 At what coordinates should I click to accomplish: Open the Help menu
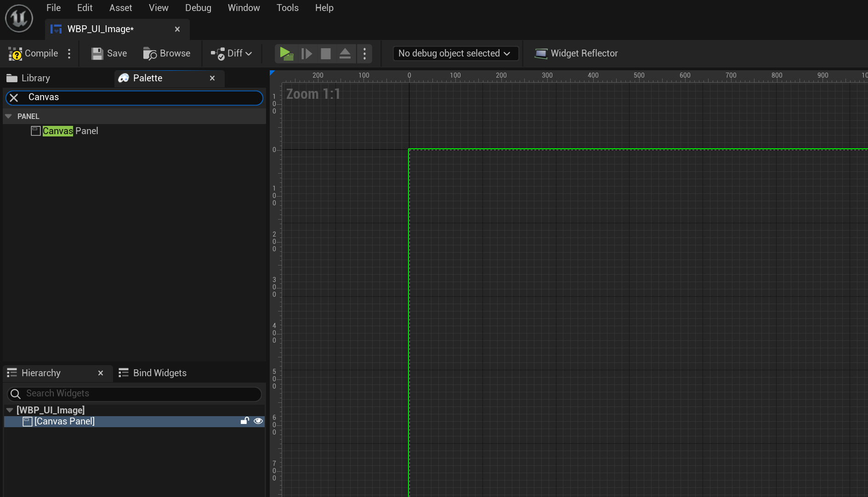click(324, 8)
